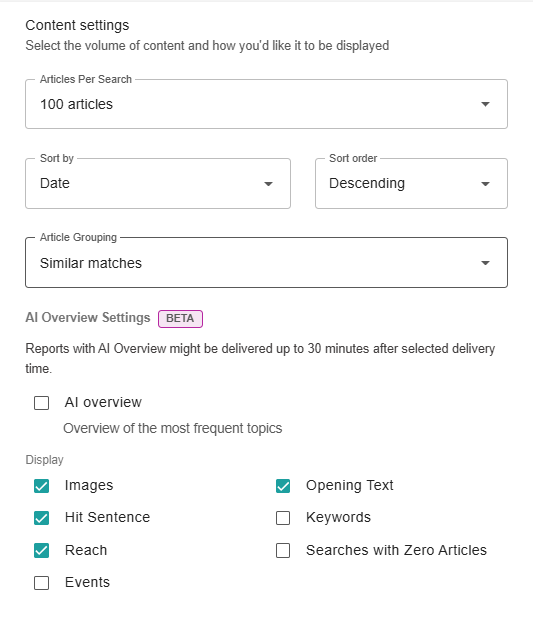The width and height of the screenshot is (533, 628).
Task: Disable the Reach display checkbox
Action: (x=42, y=551)
